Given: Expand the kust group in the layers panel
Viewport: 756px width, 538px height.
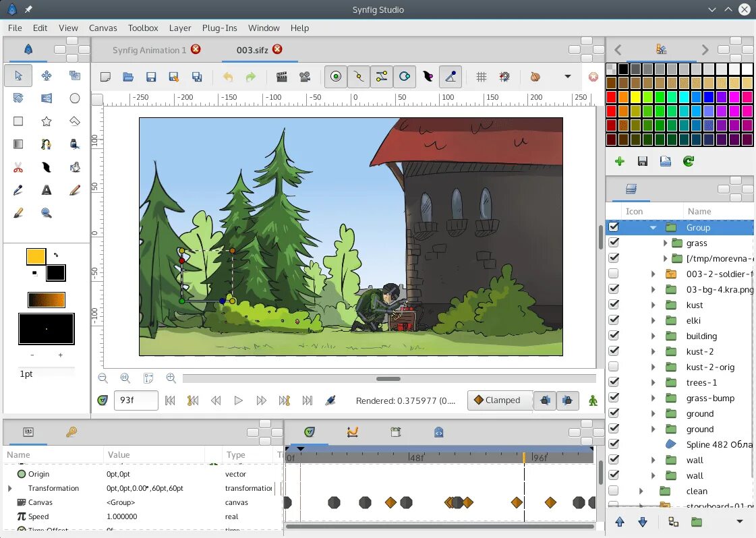Looking at the screenshot, I should pos(652,305).
